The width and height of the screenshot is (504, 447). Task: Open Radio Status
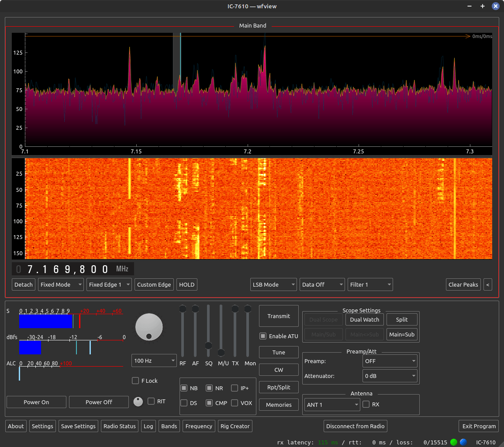120,426
